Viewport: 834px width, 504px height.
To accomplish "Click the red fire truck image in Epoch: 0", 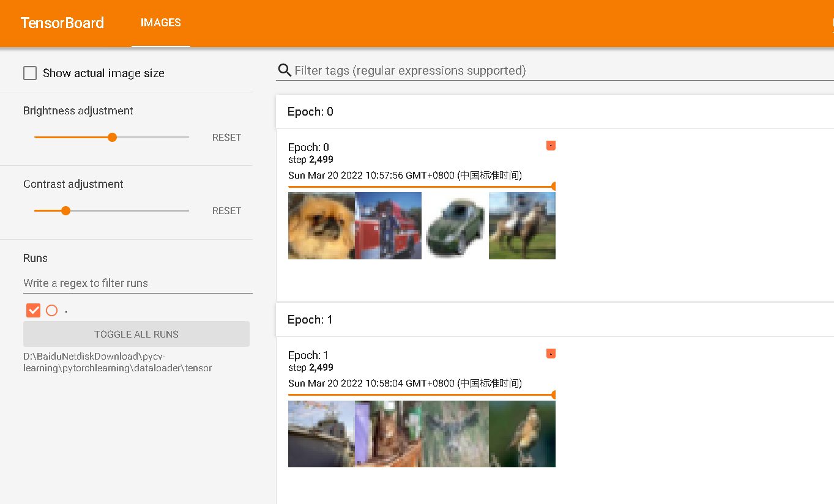I will (x=389, y=226).
